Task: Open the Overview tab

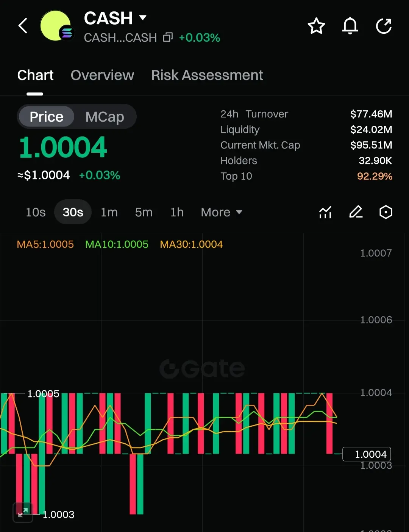Action: [102, 75]
